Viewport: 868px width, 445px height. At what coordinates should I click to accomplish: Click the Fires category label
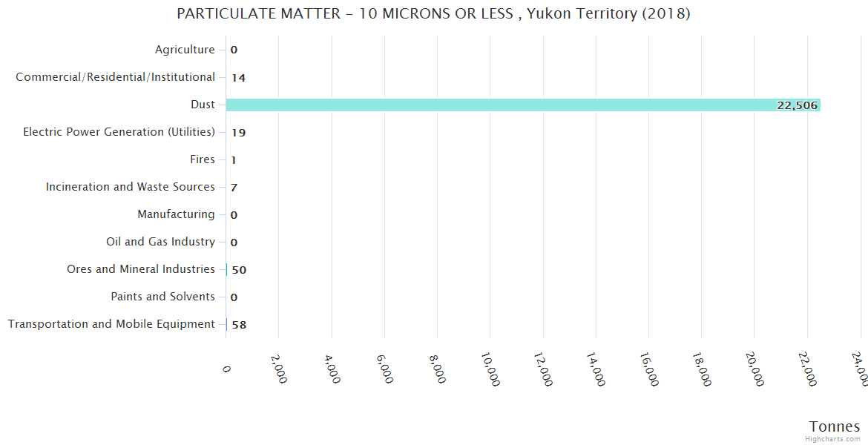click(203, 159)
